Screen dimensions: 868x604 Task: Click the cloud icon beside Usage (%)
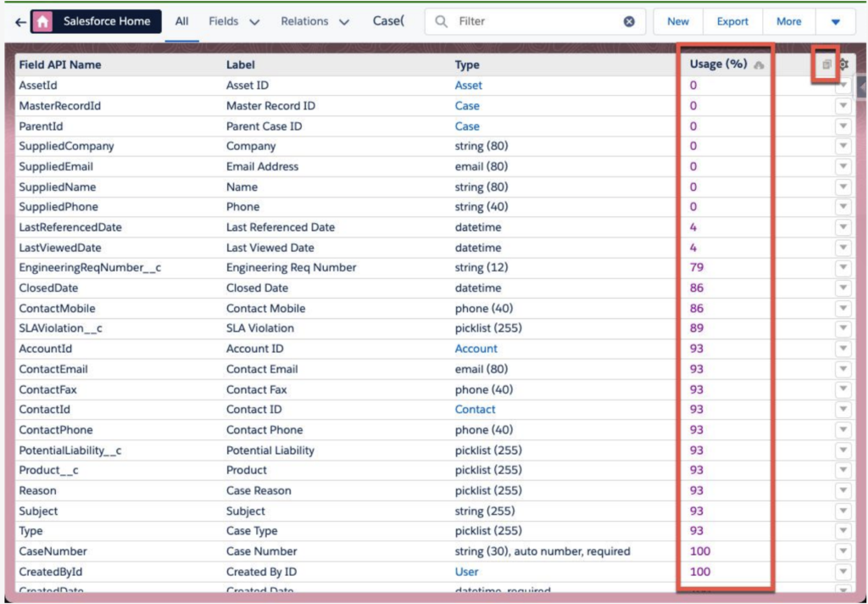[759, 65]
